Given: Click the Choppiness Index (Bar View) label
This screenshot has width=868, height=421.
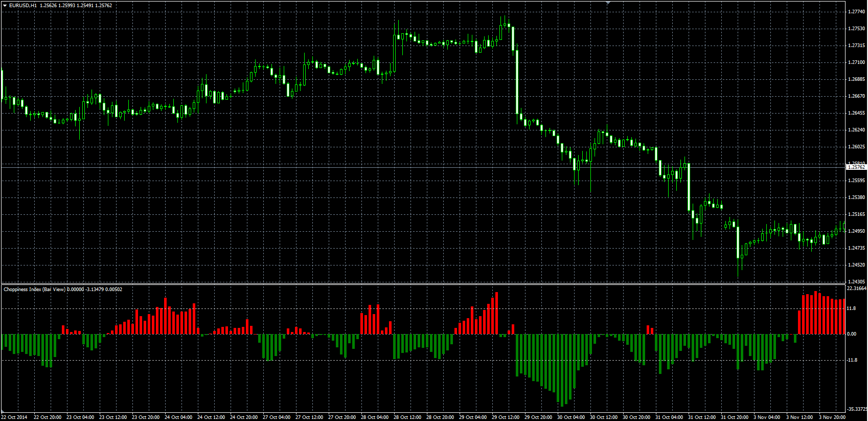Looking at the screenshot, I should pos(34,290).
